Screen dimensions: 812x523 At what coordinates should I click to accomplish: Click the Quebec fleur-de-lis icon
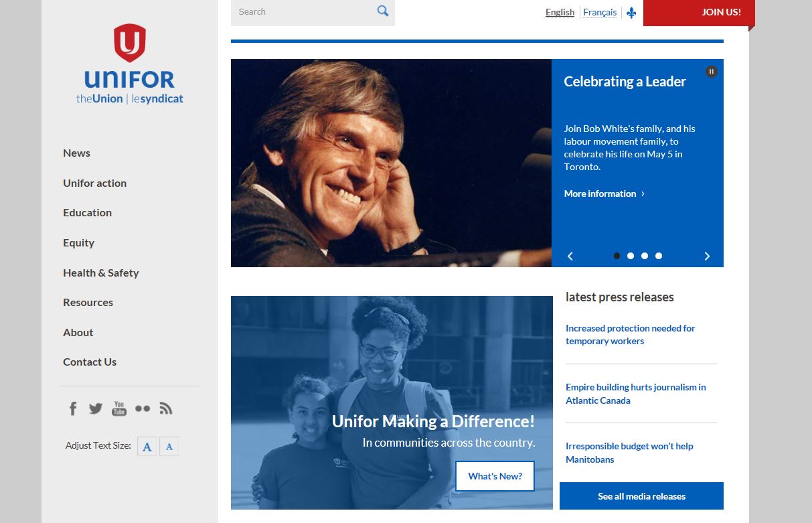[631, 13]
